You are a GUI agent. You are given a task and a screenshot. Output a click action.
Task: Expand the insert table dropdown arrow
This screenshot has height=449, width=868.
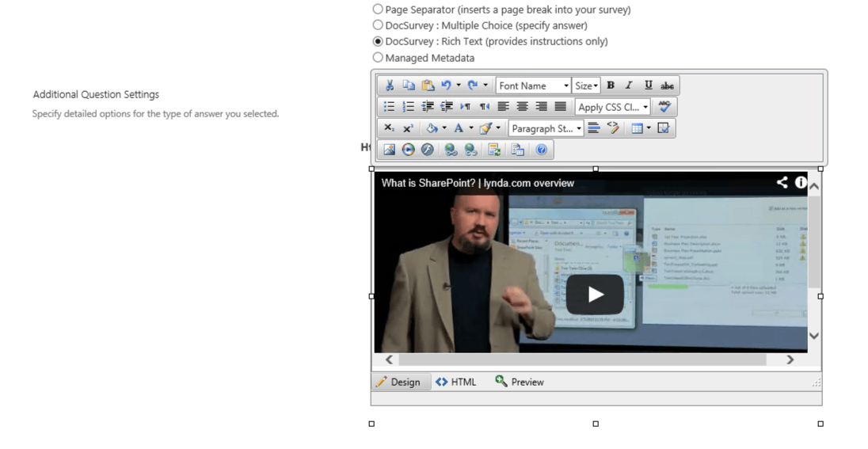pyautogui.click(x=649, y=128)
